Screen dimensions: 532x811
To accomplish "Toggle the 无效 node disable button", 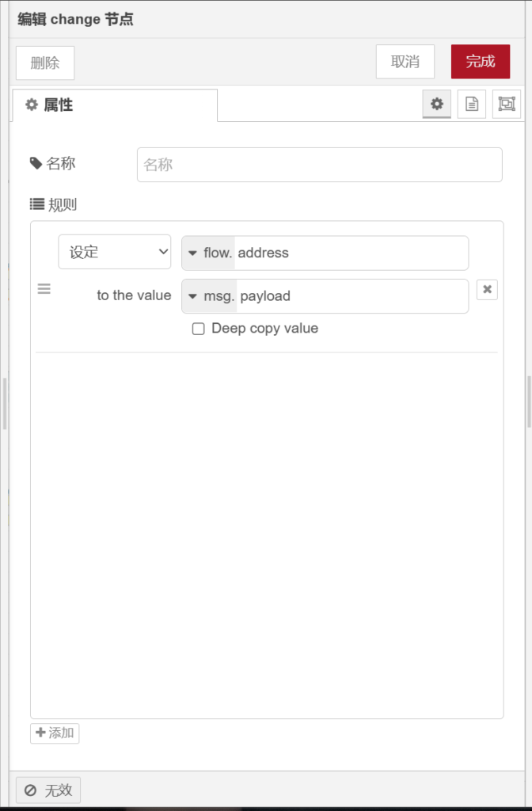I will (x=48, y=790).
